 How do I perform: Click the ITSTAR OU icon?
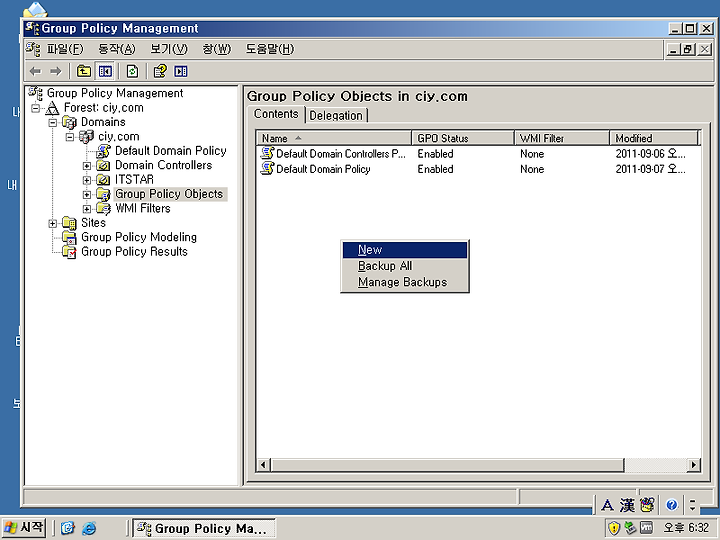point(103,180)
